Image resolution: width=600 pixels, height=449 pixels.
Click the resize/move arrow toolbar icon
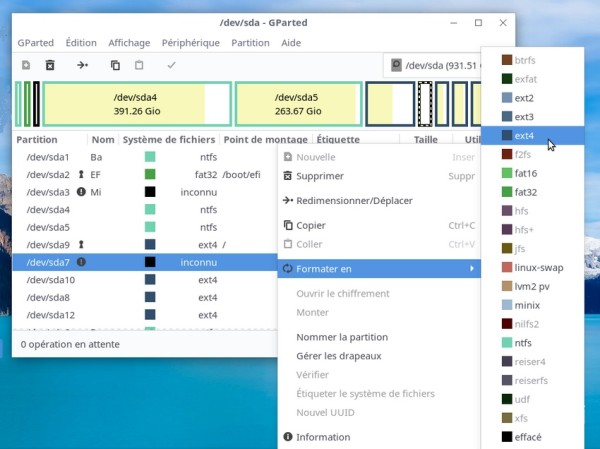pos(82,65)
